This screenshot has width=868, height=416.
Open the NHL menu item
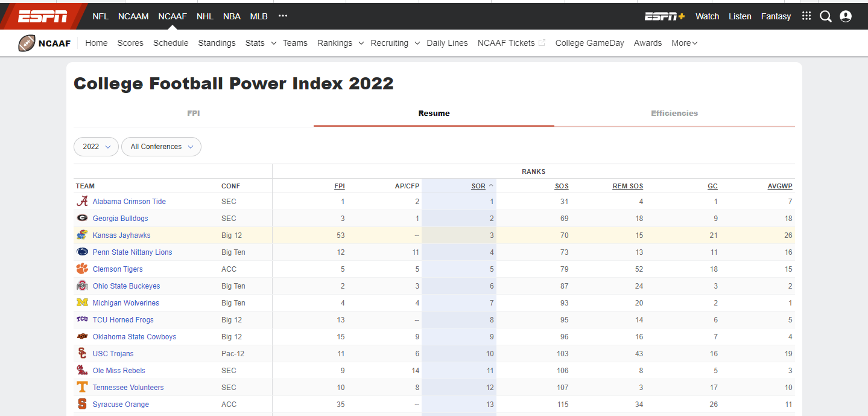click(x=205, y=16)
